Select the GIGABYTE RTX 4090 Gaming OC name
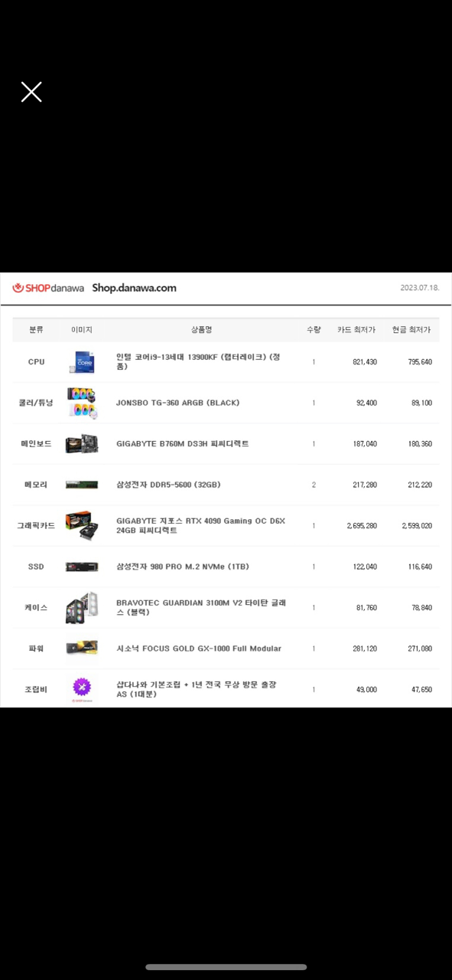Image resolution: width=452 pixels, height=980 pixels. pos(200,525)
